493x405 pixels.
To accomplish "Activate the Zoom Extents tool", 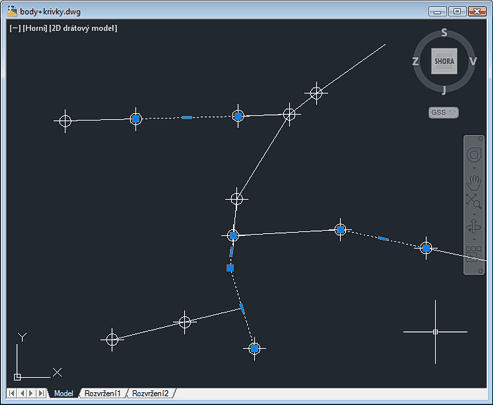I will point(474,201).
